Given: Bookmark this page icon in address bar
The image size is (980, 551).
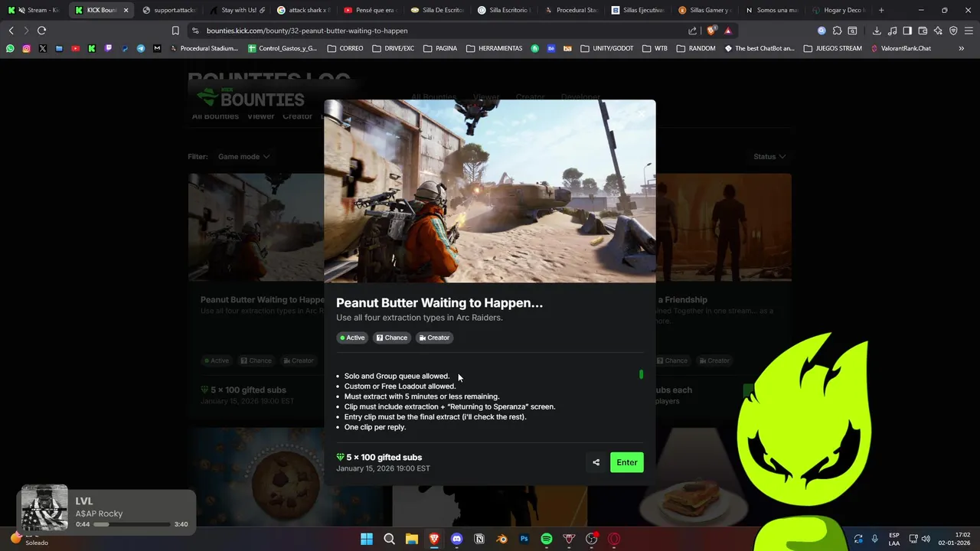Looking at the screenshot, I should click(175, 31).
